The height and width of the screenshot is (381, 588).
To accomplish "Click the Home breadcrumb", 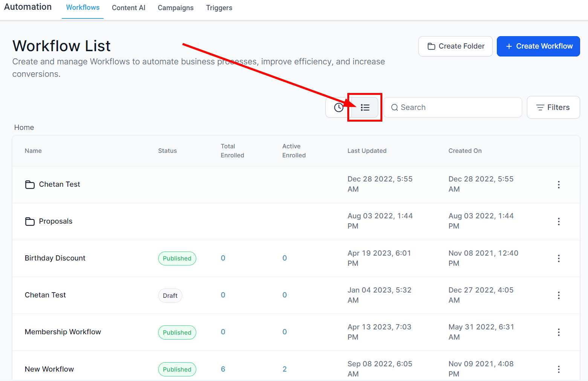I will pos(24,128).
